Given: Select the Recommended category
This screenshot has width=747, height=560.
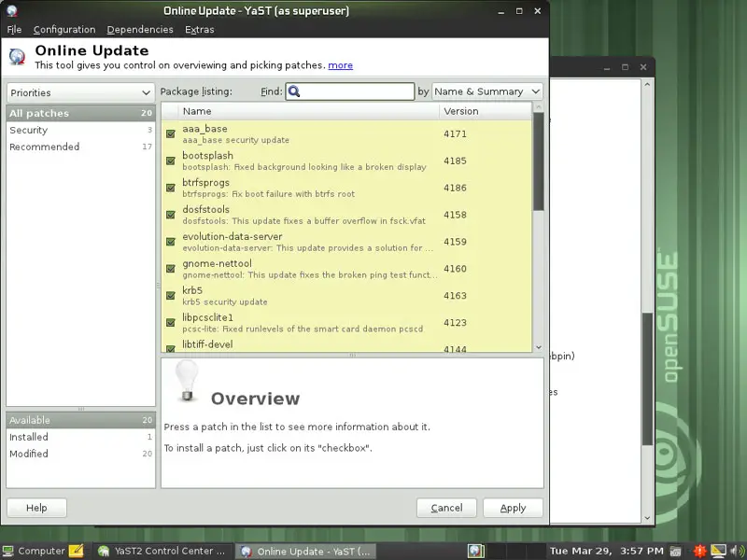Looking at the screenshot, I should point(80,147).
